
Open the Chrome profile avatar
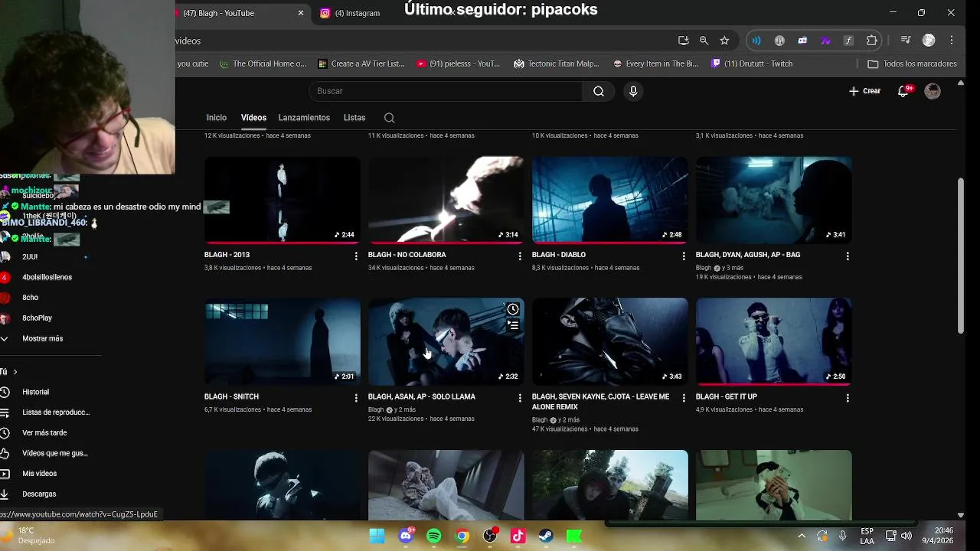(x=929, y=41)
